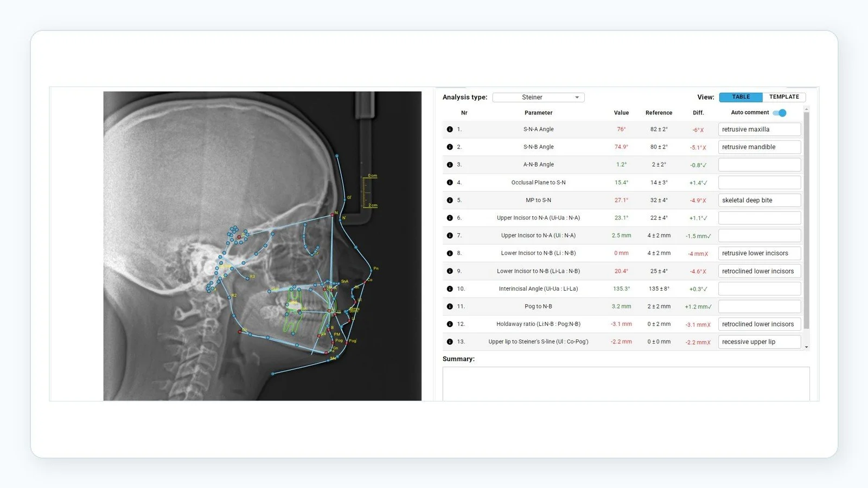Click the empty comment for Occlusal Plane to S-N

tap(759, 183)
